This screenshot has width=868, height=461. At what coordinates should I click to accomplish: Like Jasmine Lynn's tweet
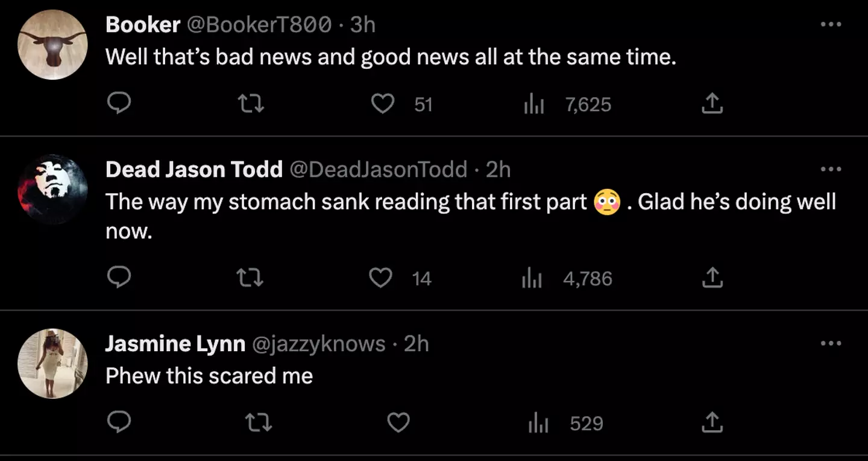tap(398, 423)
